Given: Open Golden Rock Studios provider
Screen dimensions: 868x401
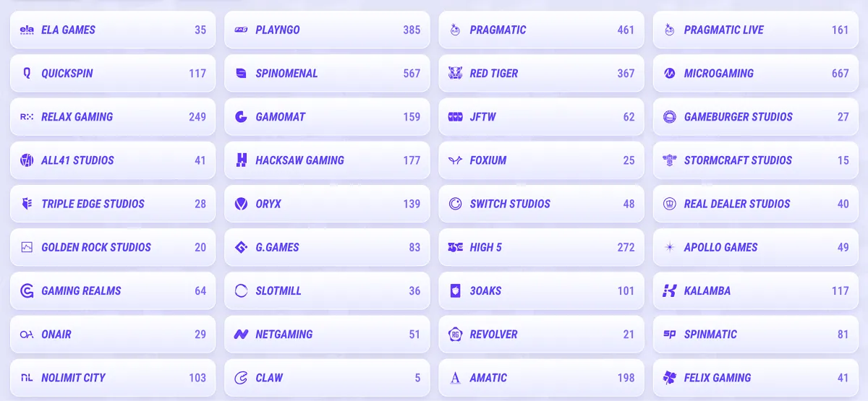Looking at the screenshot, I should (113, 247).
